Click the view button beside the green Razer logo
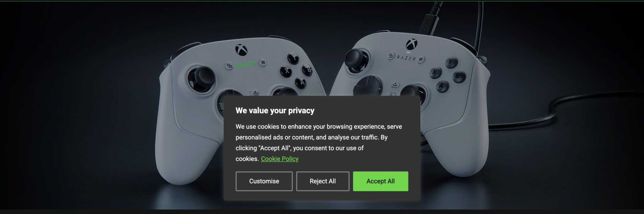This screenshot has height=214, width=644. (x=229, y=66)
